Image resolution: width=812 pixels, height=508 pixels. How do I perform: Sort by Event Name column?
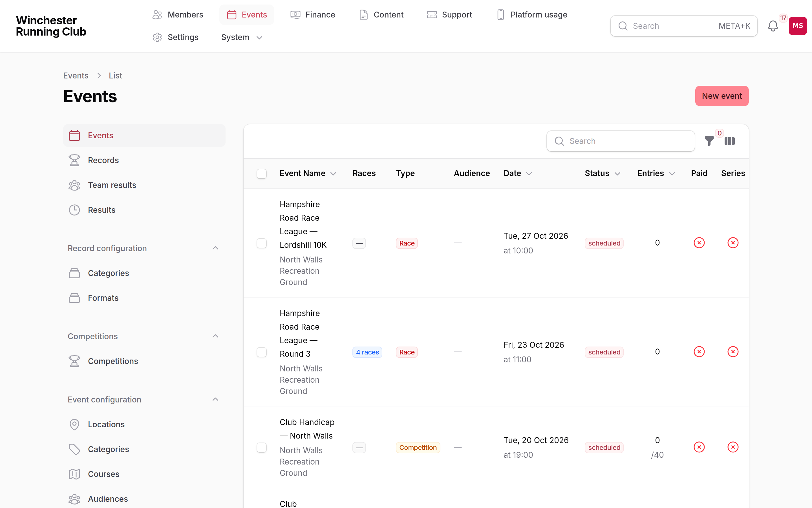tap(308, 173)
